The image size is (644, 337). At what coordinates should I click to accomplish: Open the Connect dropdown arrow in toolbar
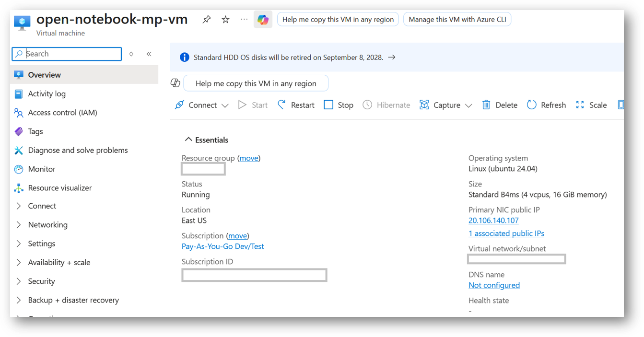[225, 105]
